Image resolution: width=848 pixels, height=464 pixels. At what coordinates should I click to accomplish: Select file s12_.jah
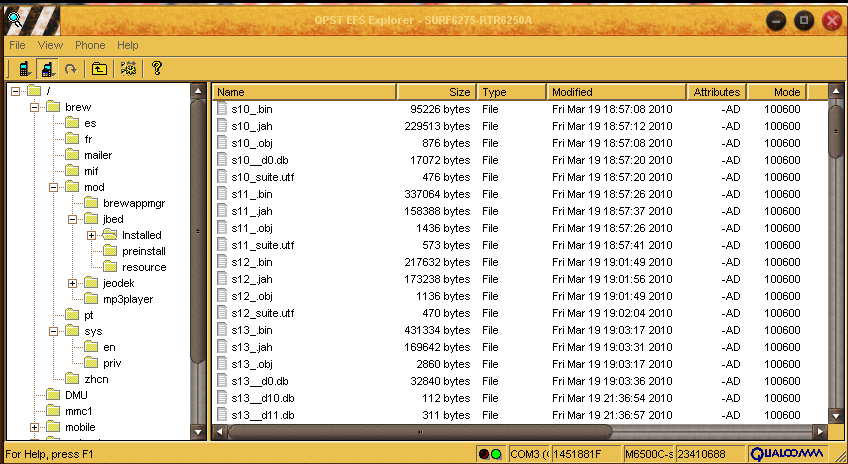click(x=252, y=279)
